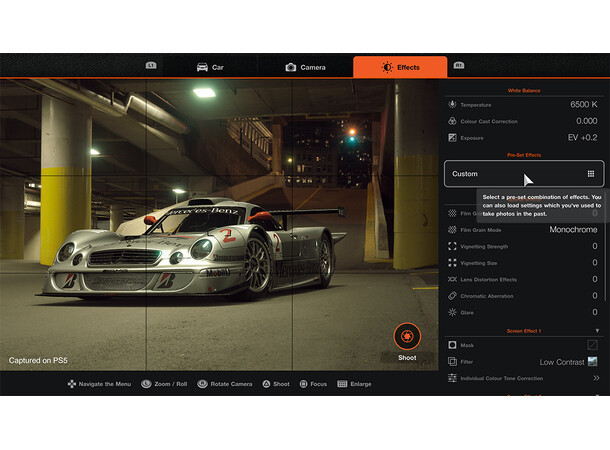Select the Colour Cast Correction icon
The width and height of the screenshot is (610, 450).
point(453,121)
